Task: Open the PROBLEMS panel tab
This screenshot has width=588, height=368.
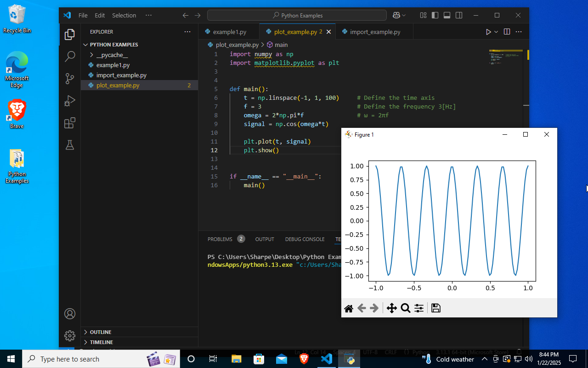Action: pyautogui.click(x=220, y=239)
